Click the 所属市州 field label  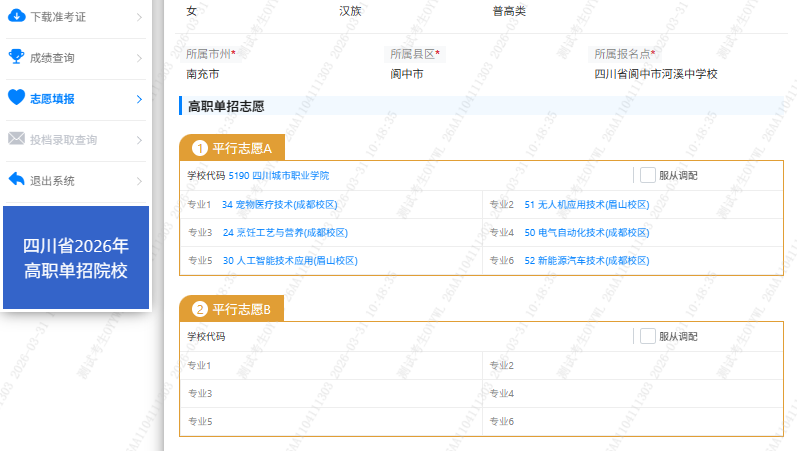(210, 54)
